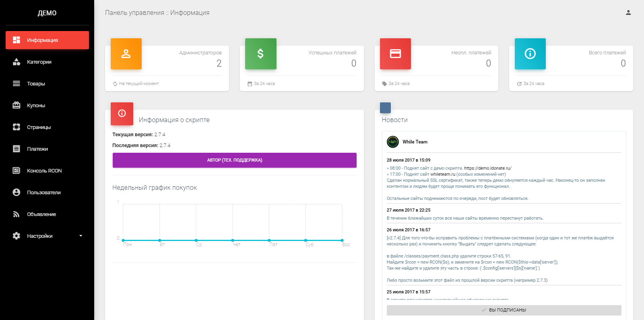Open the Объявление sidebar item
The width and height of the screenshot is (644, 320).
click(x=47, y=214)
